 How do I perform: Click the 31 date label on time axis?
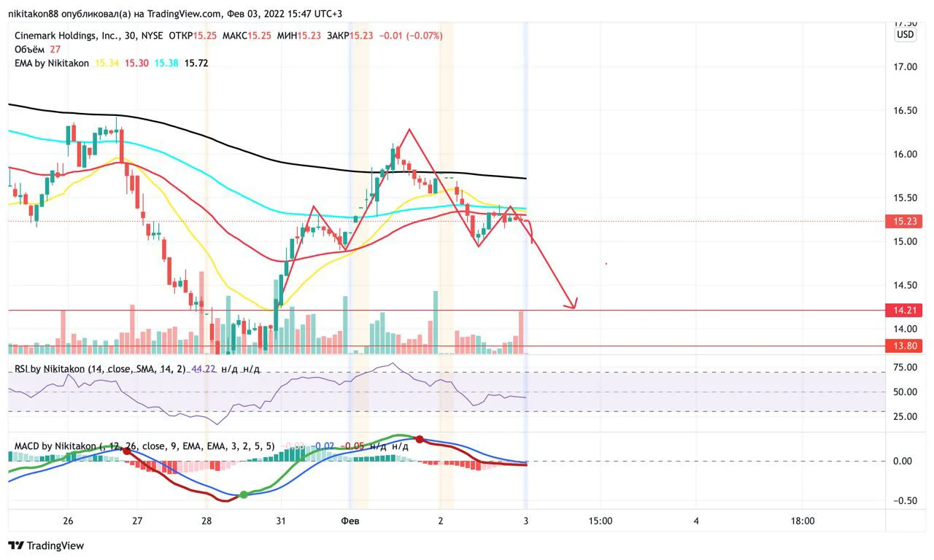click(280, 521)
